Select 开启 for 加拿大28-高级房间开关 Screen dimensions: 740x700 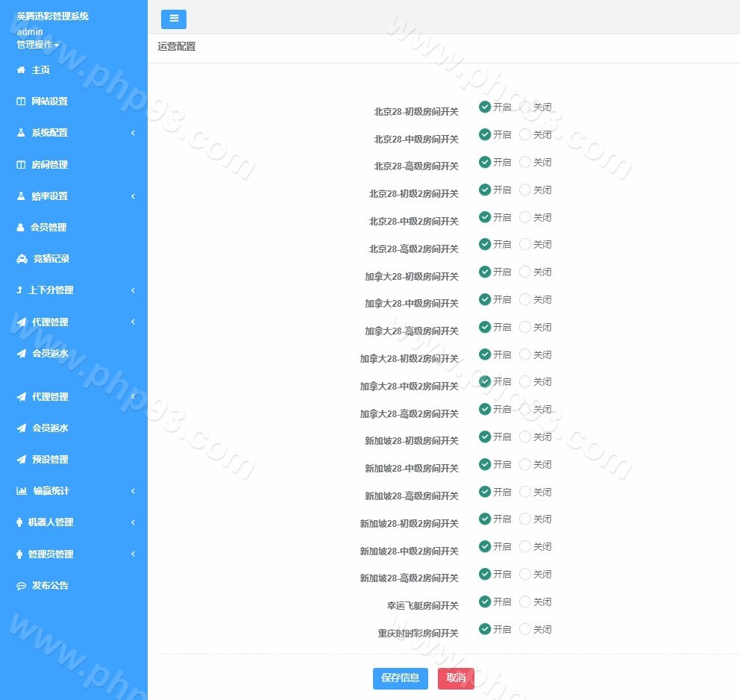tap(485, 327)
